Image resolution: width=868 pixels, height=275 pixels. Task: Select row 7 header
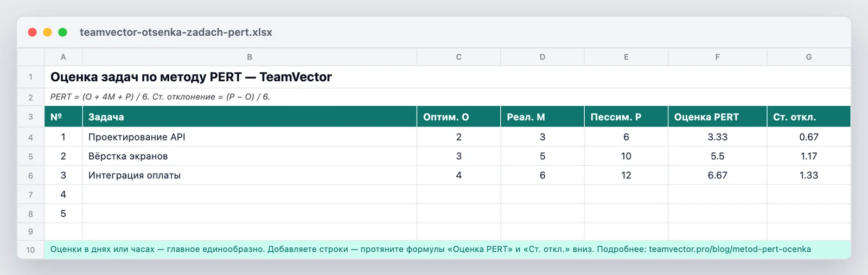[x=31, y=194]
